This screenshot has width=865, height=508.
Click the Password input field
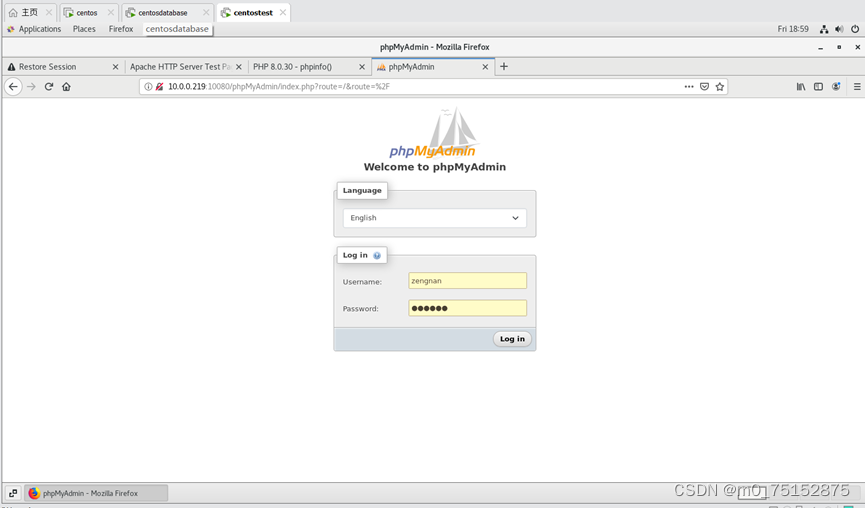pyautogui.click(x=467, y=308)
